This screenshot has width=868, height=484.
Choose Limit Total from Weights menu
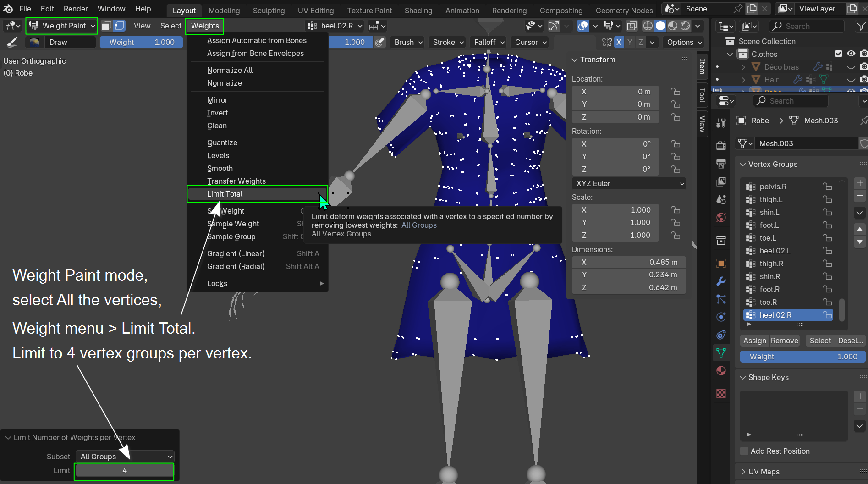point(258,194)
